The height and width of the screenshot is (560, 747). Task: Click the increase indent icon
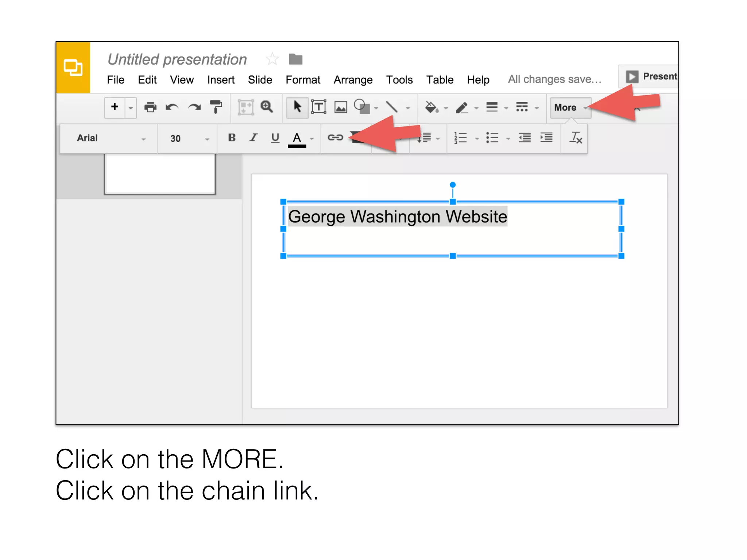[x=546, y=138]
